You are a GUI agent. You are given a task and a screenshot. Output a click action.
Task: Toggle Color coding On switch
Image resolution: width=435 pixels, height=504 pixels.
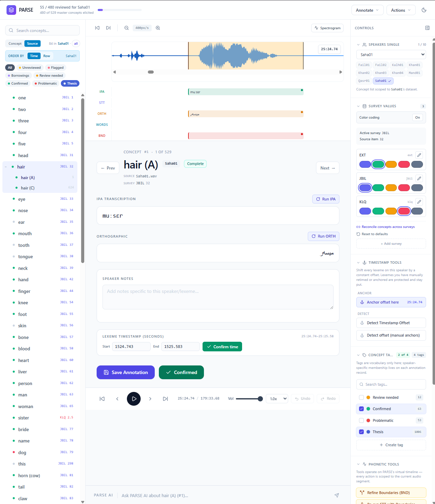417,118
